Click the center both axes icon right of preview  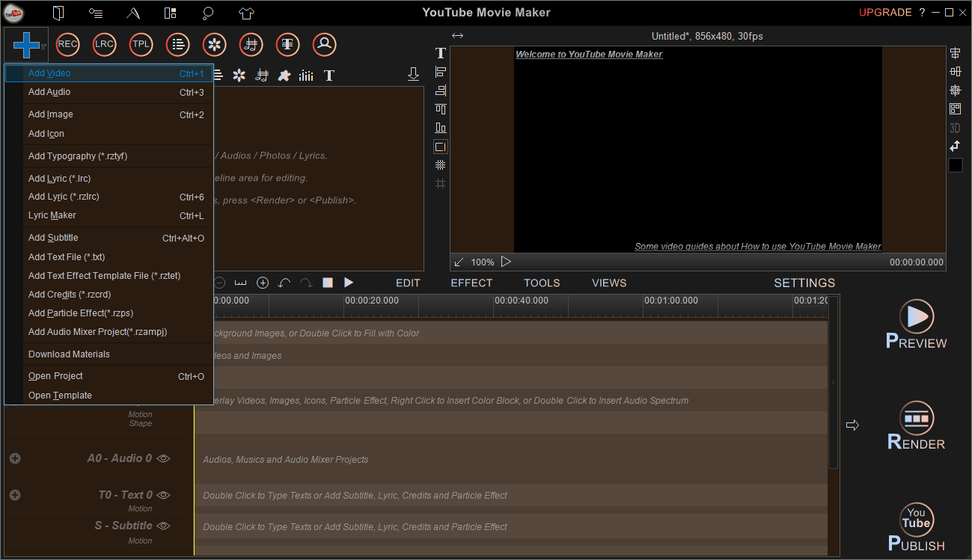pyautogui.click(x=956, y=90)
